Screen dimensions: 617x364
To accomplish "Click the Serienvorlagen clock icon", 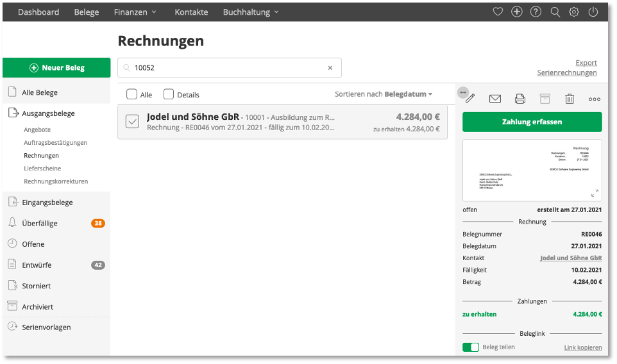I will (13, 326).
